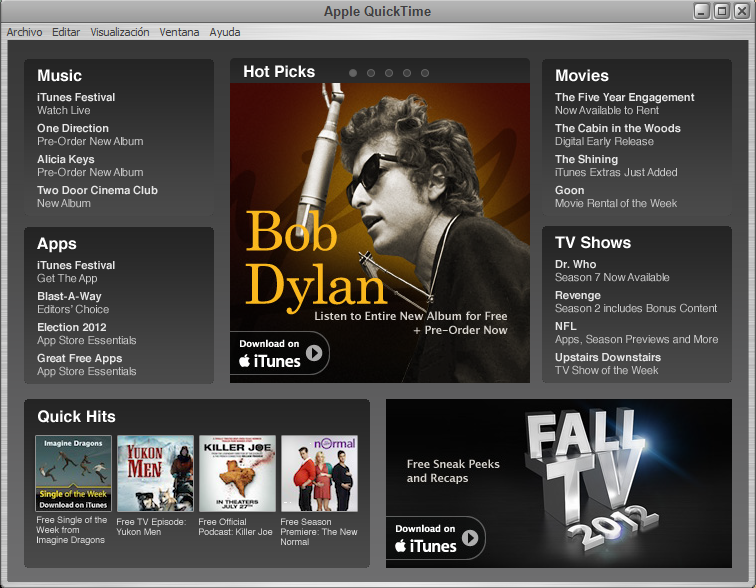The image size is (756, 588).
Task: Open Imagine Dragons Single of the Week thumbnail
Action: point(73,473)
